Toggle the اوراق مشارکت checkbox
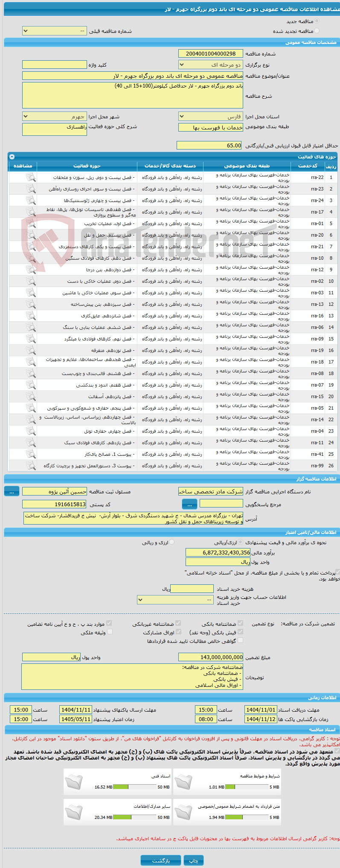340x868 pixels. pyautogui.click(x=178, y=632)
